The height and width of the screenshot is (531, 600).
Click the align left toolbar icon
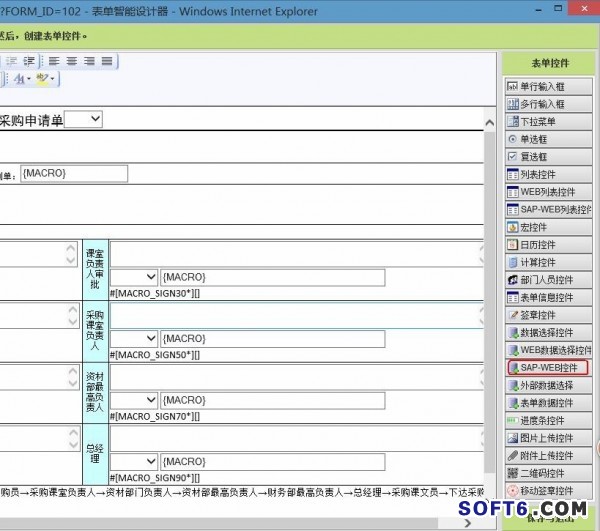coord(54,61)
